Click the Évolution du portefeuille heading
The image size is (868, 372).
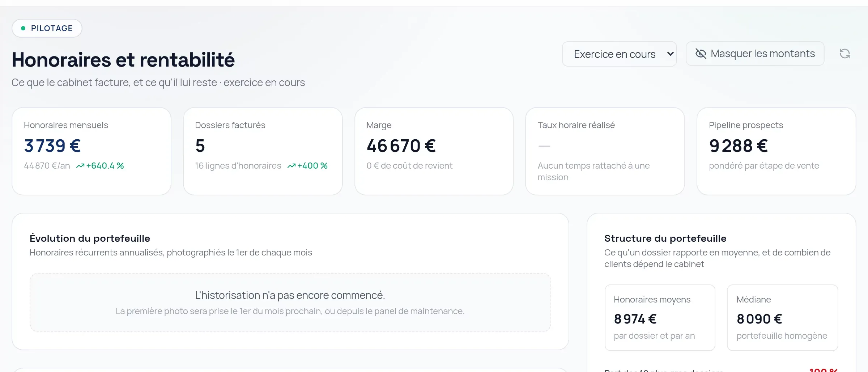pyautogui.click(x=90, y=238)
